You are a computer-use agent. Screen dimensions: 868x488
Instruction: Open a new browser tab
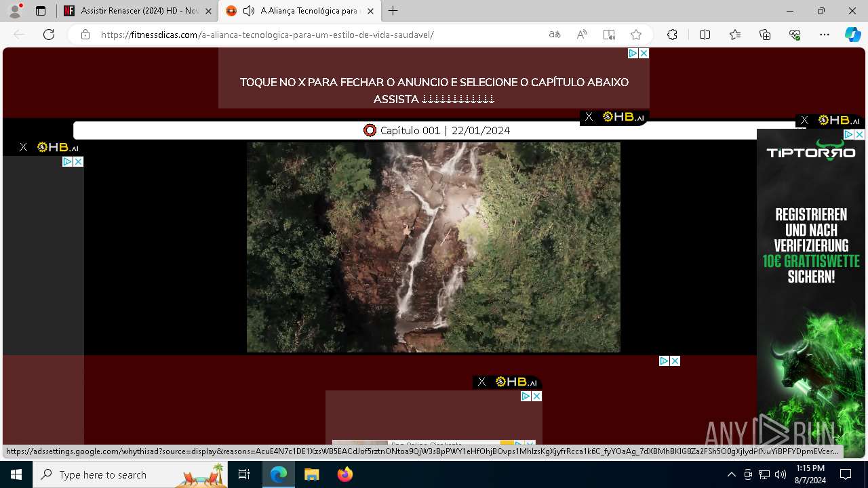(x=393, y=11)
